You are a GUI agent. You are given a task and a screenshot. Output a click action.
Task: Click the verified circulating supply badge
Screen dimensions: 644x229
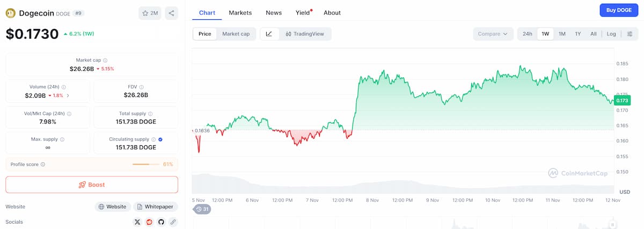[161, 139]
